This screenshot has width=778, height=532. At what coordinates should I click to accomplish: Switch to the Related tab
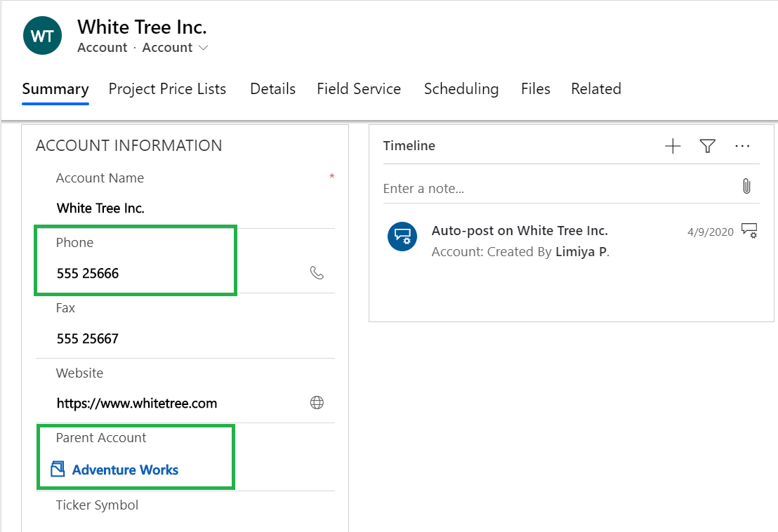[x=595, y=89]
